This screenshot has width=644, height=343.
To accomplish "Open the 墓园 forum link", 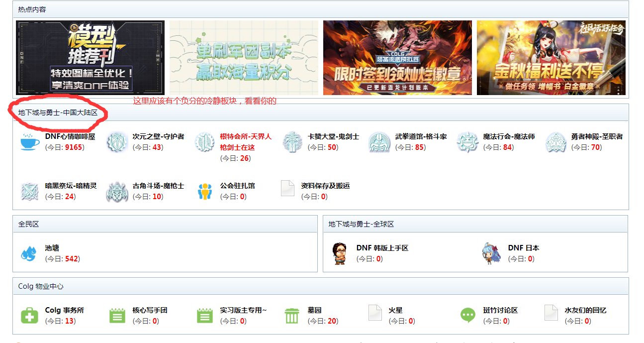I will 314,310.
